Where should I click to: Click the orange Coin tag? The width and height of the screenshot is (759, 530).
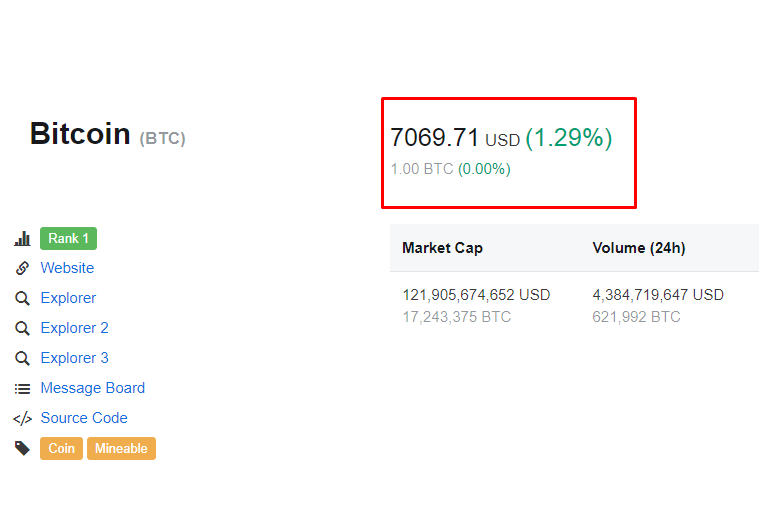tap(61, 448)
